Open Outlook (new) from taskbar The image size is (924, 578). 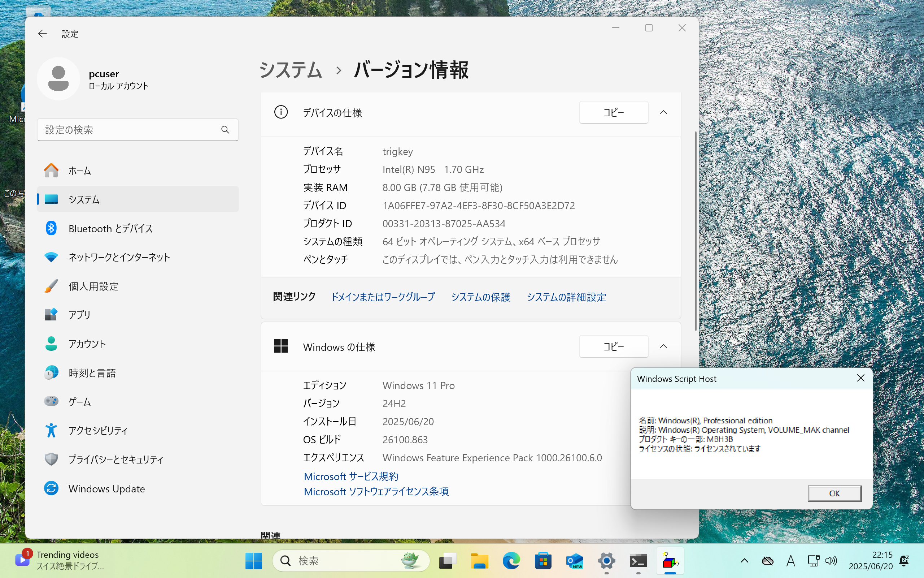click(575, 561)
